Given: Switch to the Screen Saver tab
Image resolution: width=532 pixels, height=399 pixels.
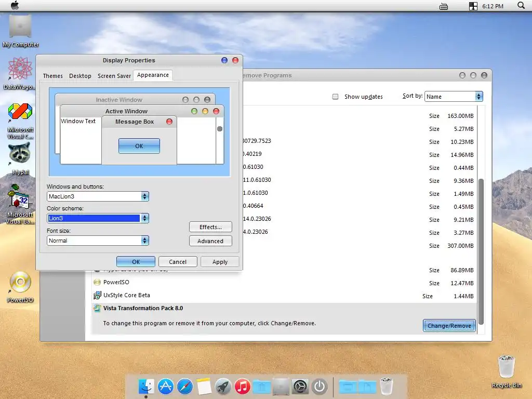Looking at the screenshot, I should (114, 76).
